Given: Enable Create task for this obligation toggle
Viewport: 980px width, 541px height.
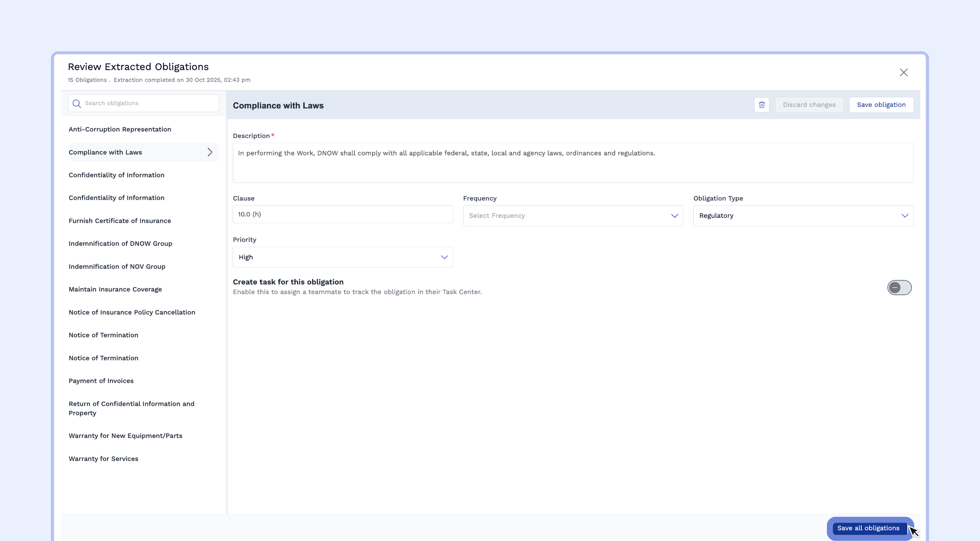Looking at the screenshot, I should point(899,288).
